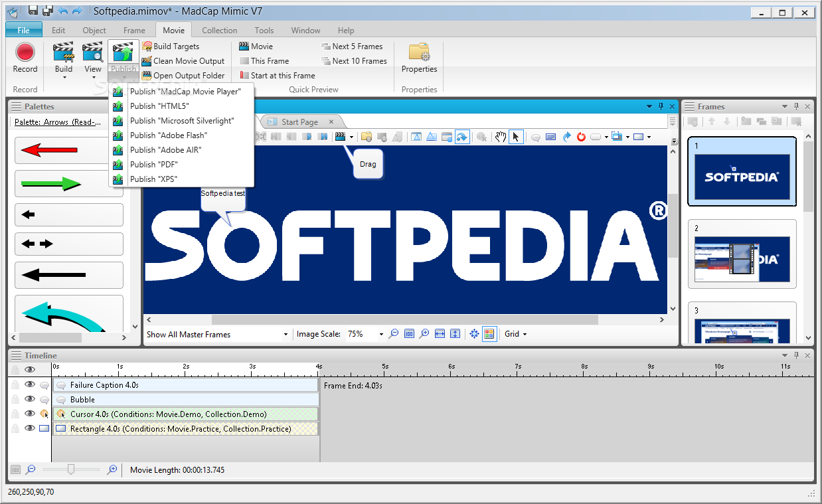The height and width of the screenshot is (504, 822).
Task: Open the Grid dropdown menu
Action: (515, 334)
